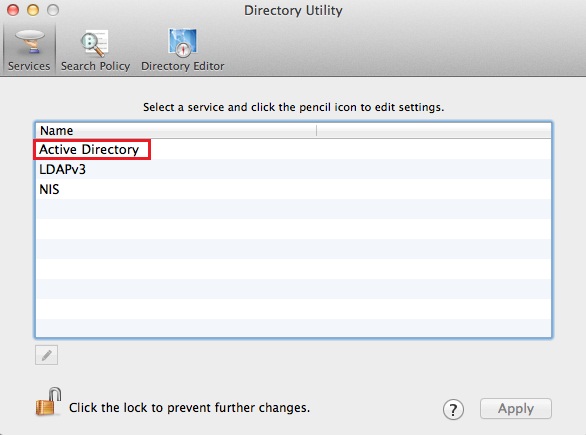This screenshot has height=435, width=586.
Task: Click the Apply button
Action: (516, 408)
